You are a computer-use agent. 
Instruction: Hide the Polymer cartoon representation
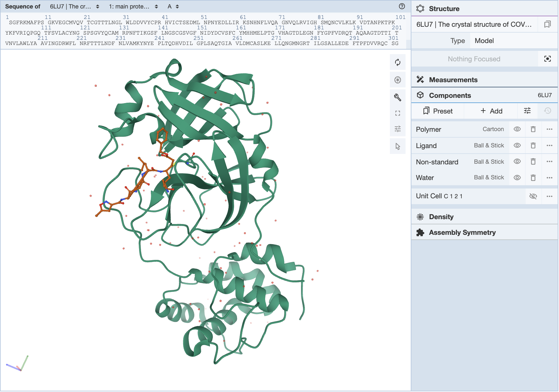[x=517, y=129]
